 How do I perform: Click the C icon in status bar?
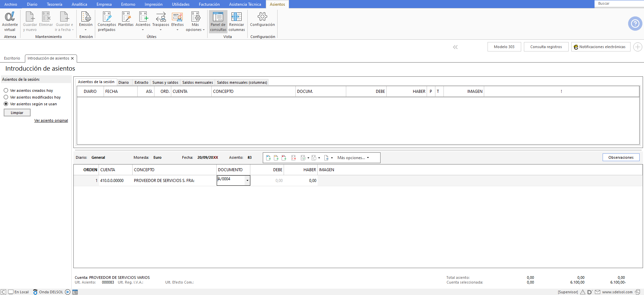(x=3, y=292)
